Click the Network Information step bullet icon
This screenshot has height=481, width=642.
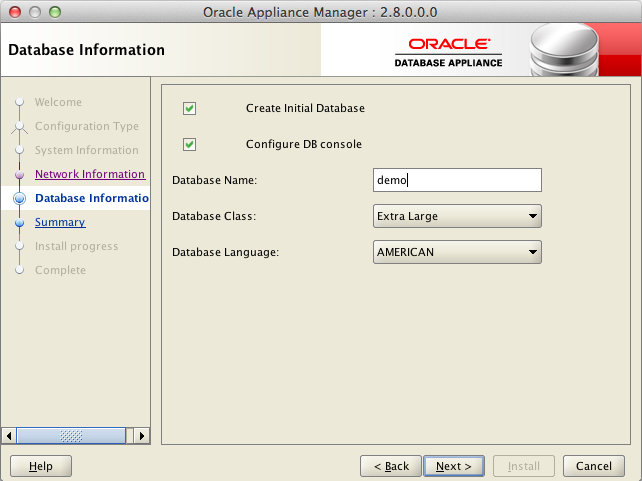coord(19,175)
